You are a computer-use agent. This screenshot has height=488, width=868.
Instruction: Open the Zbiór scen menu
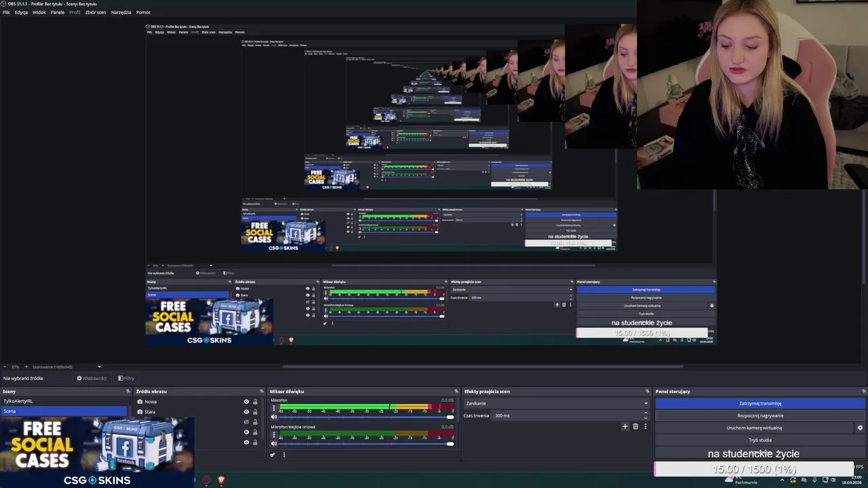[96, 12]
